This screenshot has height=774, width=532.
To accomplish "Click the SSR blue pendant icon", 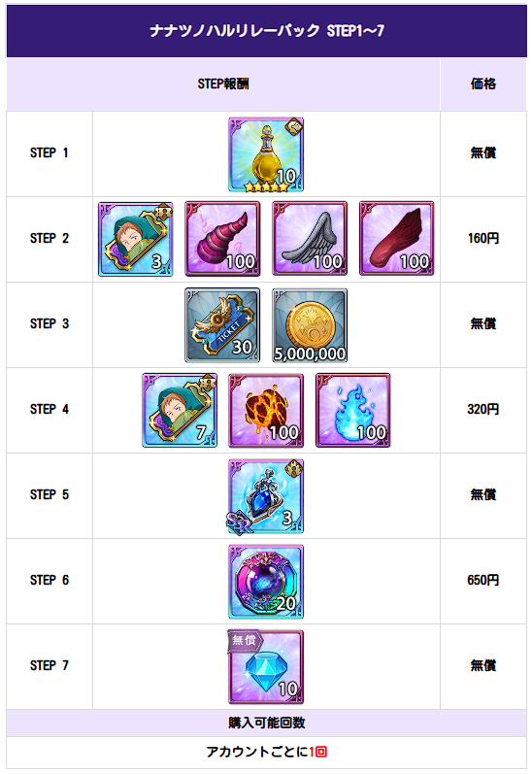I will point(266,496).
